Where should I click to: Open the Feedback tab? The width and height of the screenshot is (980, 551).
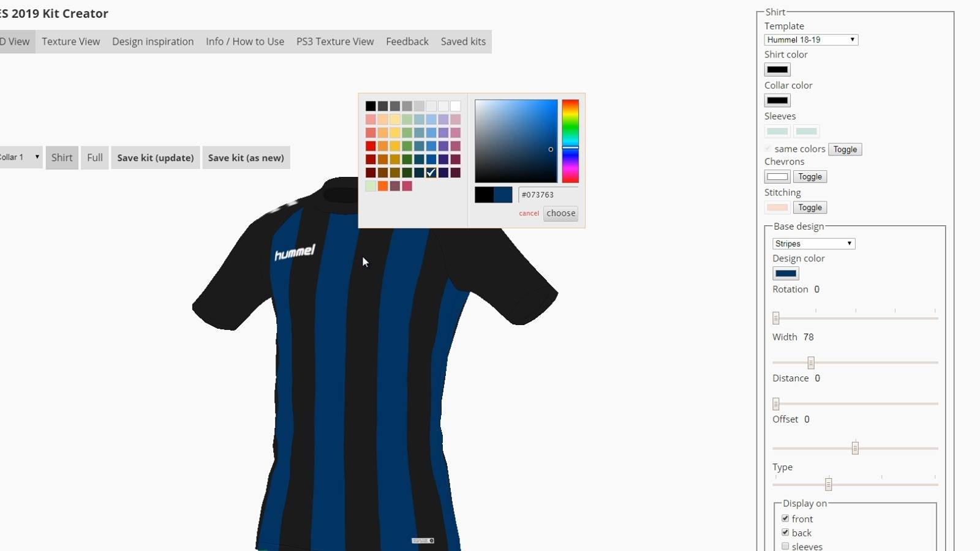pos(407,42)
